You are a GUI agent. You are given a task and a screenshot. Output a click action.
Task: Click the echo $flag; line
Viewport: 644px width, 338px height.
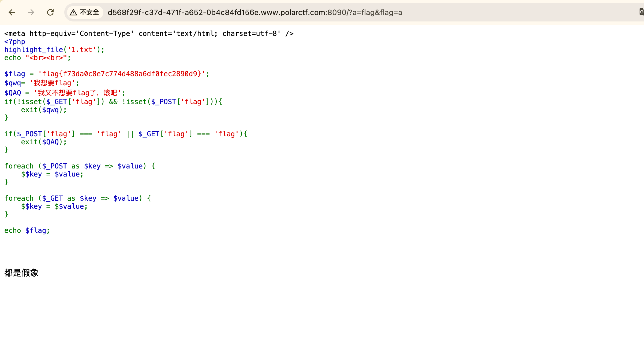(27, 230)
